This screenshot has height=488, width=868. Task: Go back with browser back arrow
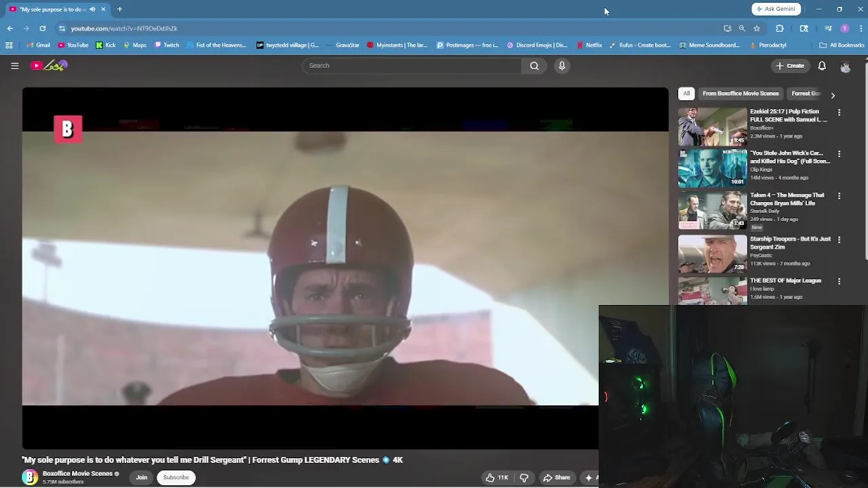coord(10,28)
